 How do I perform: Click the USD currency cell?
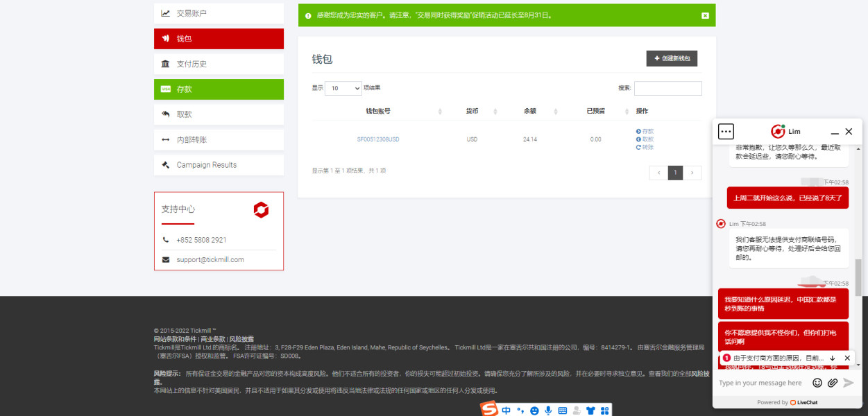[472, 139]
